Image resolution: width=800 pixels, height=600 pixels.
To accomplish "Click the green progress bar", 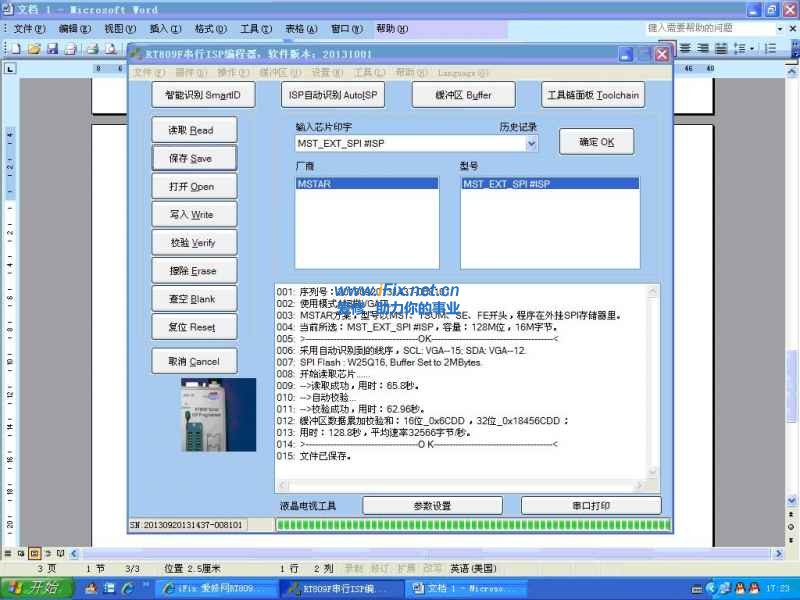I will click(x=470, y=524).
